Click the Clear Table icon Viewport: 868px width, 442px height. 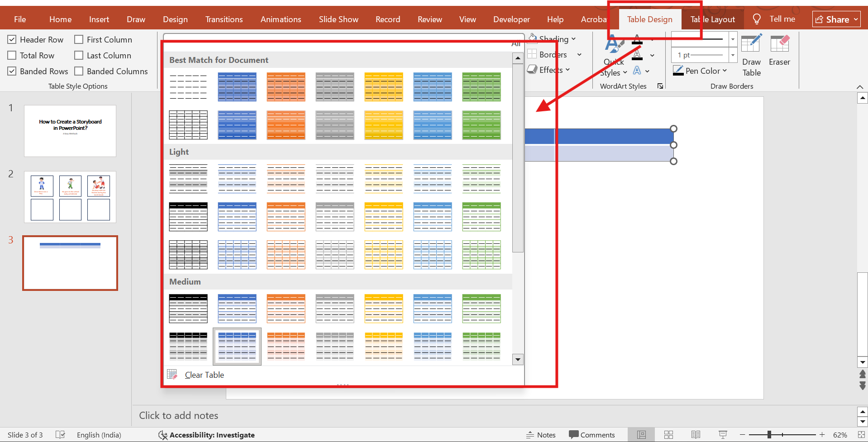[x=172, y=375]
